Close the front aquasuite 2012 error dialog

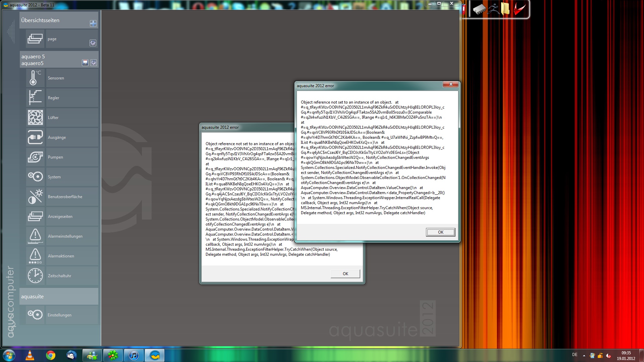tap(451, 84)
